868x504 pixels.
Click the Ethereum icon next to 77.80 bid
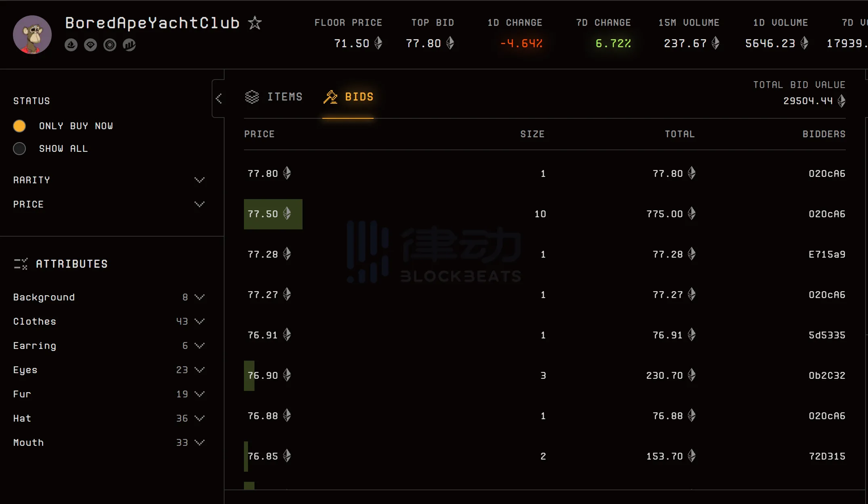click(x=287, y=173)
